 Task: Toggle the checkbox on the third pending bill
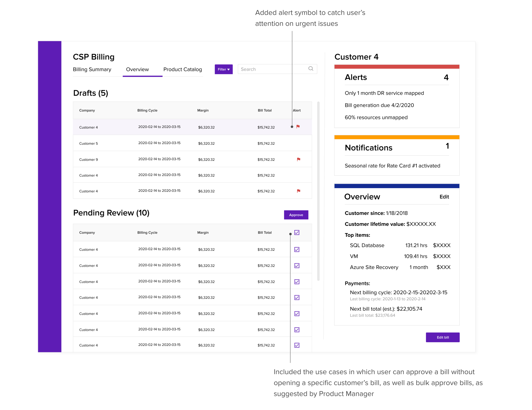(x=296, y=281)
